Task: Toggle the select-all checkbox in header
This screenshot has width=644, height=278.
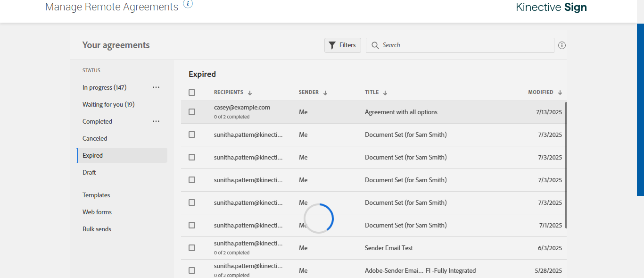Action: pyautogui.click(x=192, y=93)
